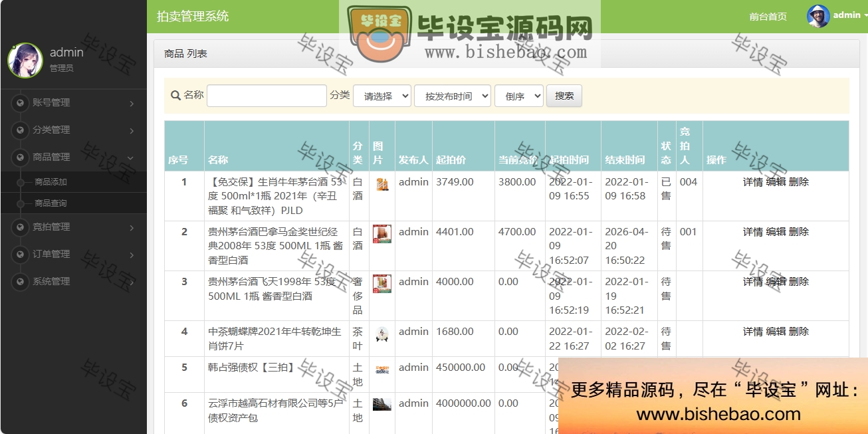
Task: Click the 韩占强债权【三拍】 item name
Action: pos(251,368)
